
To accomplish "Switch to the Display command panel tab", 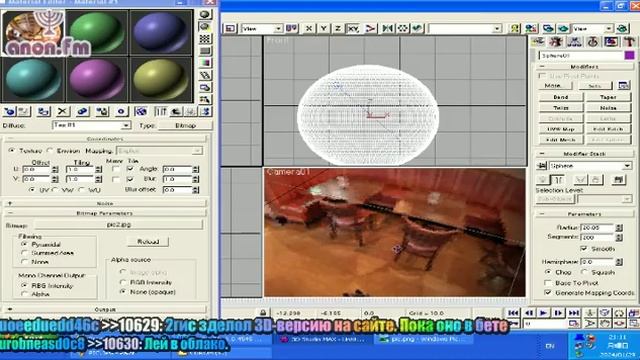I will [611, 41].
